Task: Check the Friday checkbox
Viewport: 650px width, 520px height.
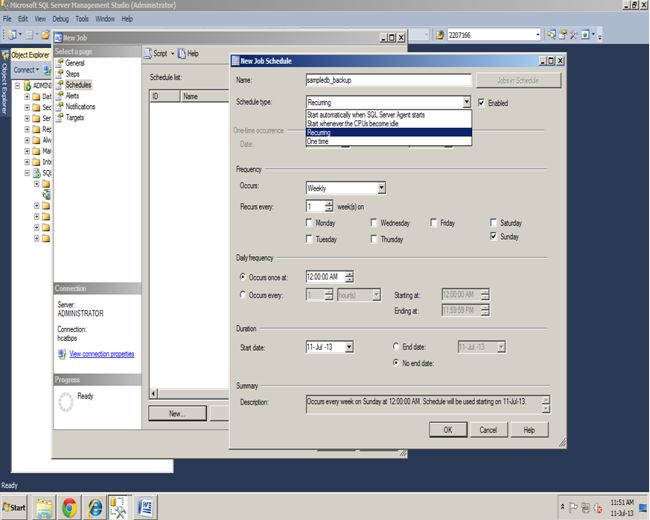Action: point(434,223)
